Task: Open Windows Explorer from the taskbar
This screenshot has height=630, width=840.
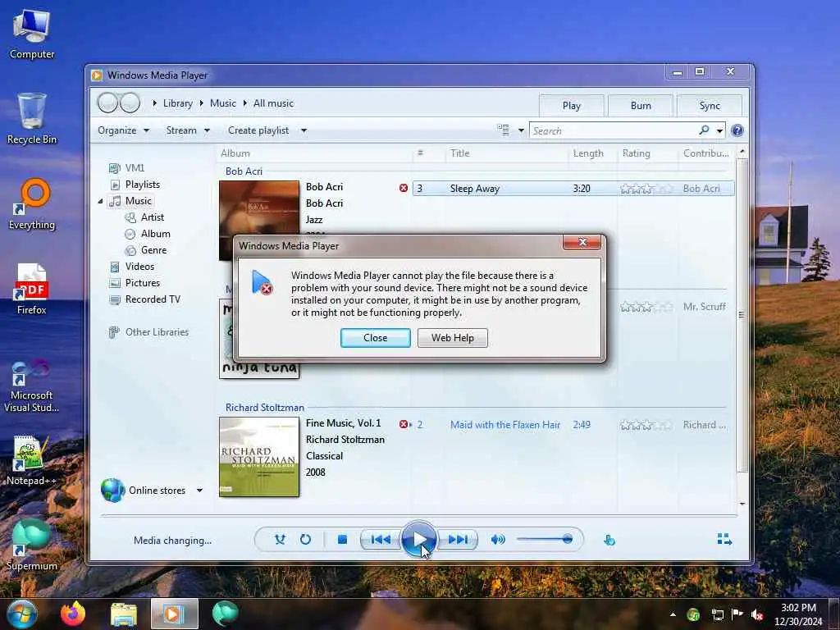Action: point(124,614)
